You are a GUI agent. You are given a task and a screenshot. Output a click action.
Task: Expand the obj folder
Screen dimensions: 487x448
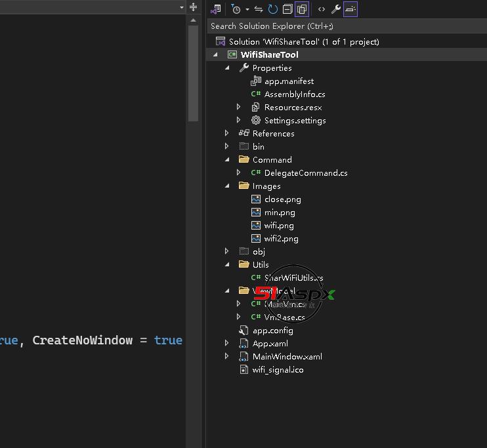click(227, 251)
